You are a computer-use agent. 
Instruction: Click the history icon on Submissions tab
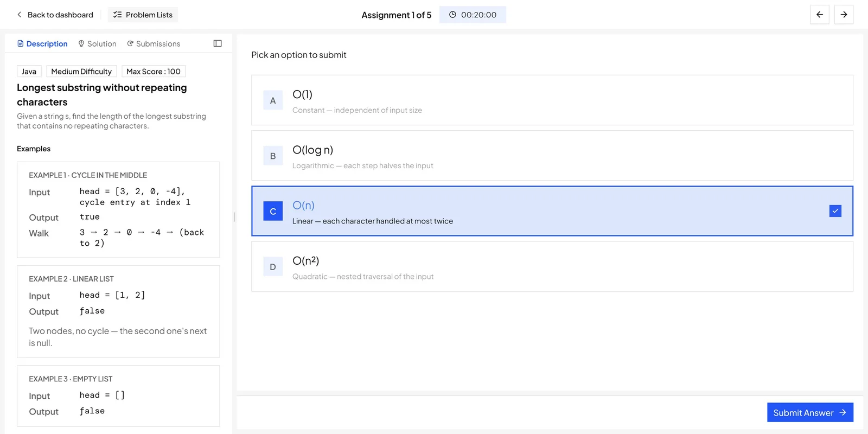(130, 43)
